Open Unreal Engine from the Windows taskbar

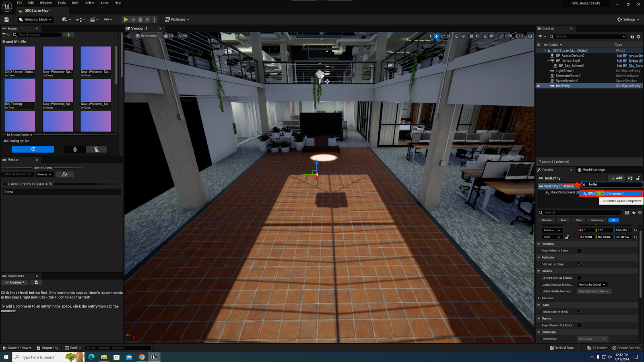click(154, 357)
